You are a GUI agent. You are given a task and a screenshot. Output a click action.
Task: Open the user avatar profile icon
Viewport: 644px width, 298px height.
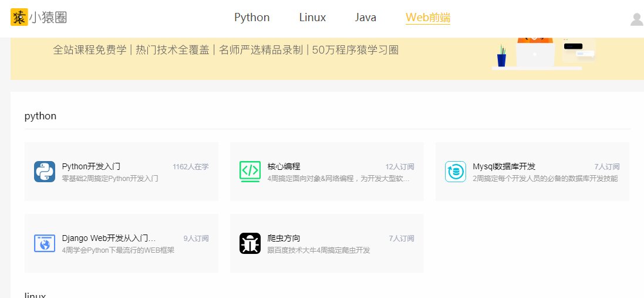click(x=637, y=19)
